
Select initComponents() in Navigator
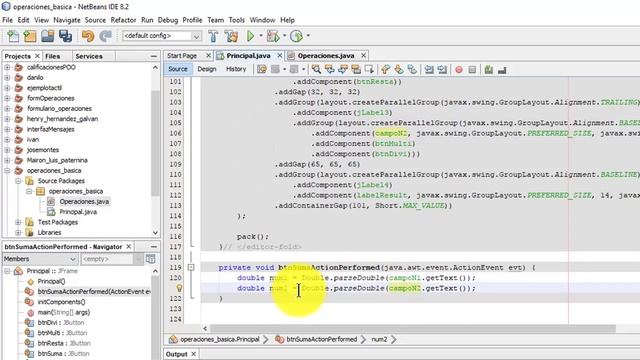coord(61,302)
